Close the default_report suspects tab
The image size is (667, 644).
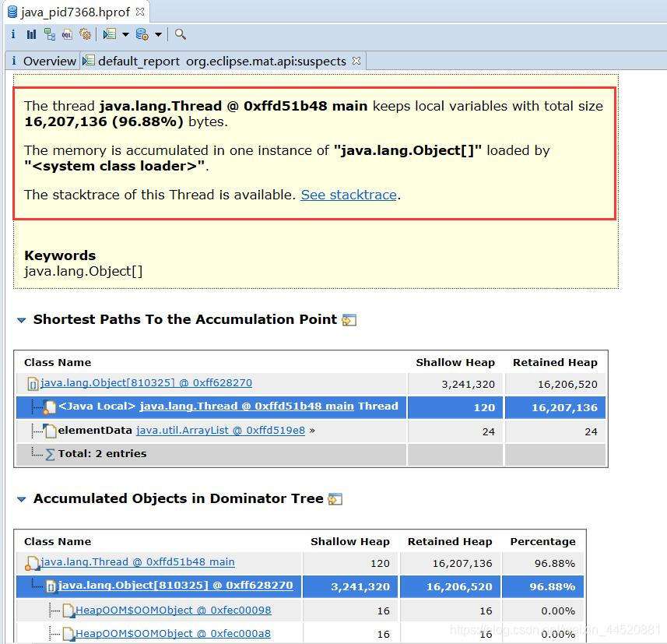(x=356, y=61)
